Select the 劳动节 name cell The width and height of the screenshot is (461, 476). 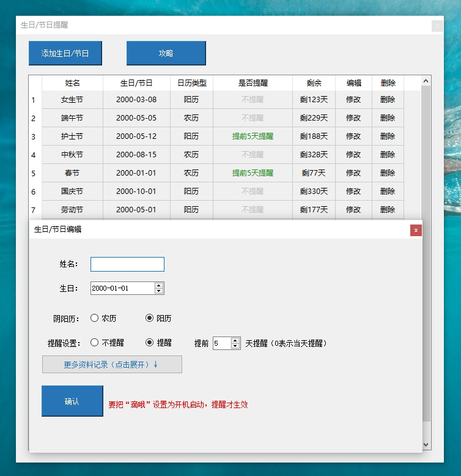point(73,210)
